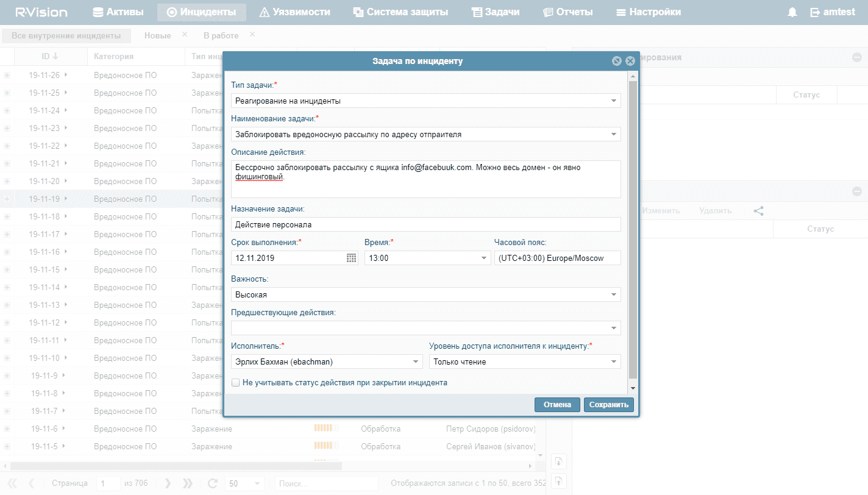The image size is (868, 495).
Task: Expand row 19-11-24 with its plus icon
Action: click(x=7, y=110)
